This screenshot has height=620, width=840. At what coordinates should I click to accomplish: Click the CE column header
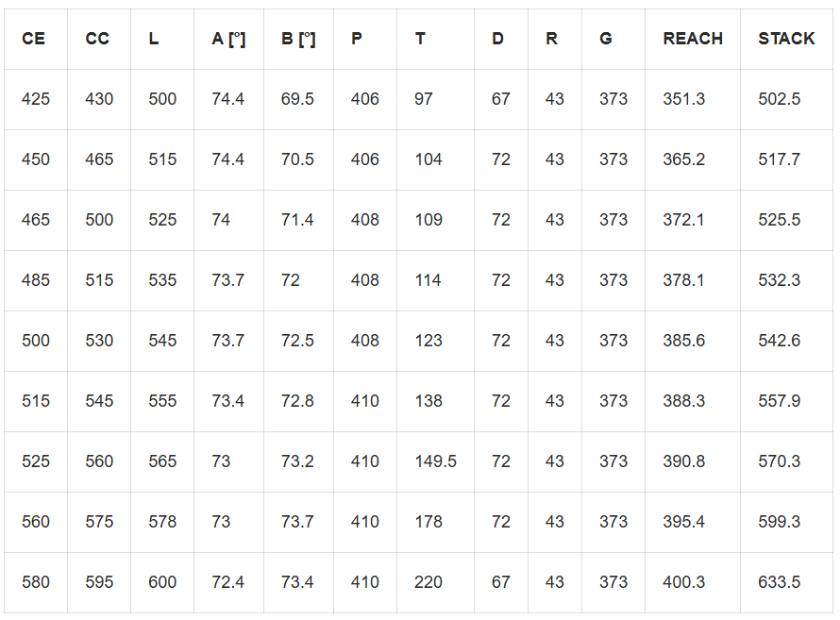coord(33,39)
